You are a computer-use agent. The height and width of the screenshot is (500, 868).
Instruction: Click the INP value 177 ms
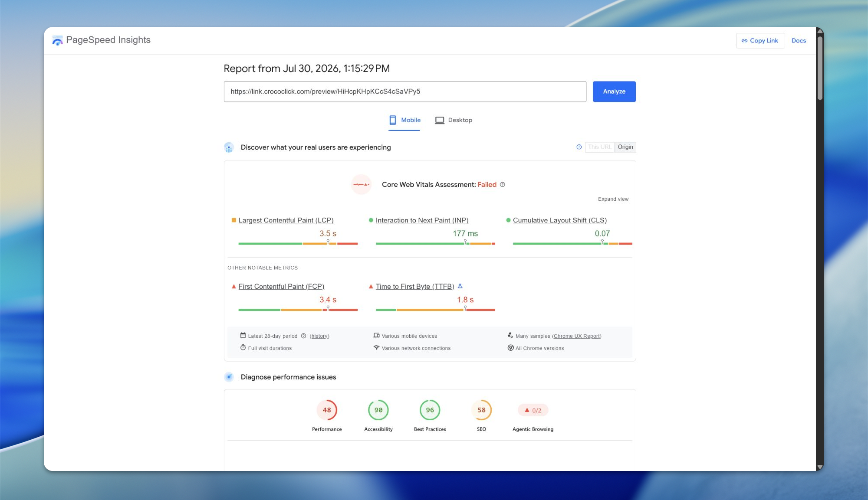465,234
